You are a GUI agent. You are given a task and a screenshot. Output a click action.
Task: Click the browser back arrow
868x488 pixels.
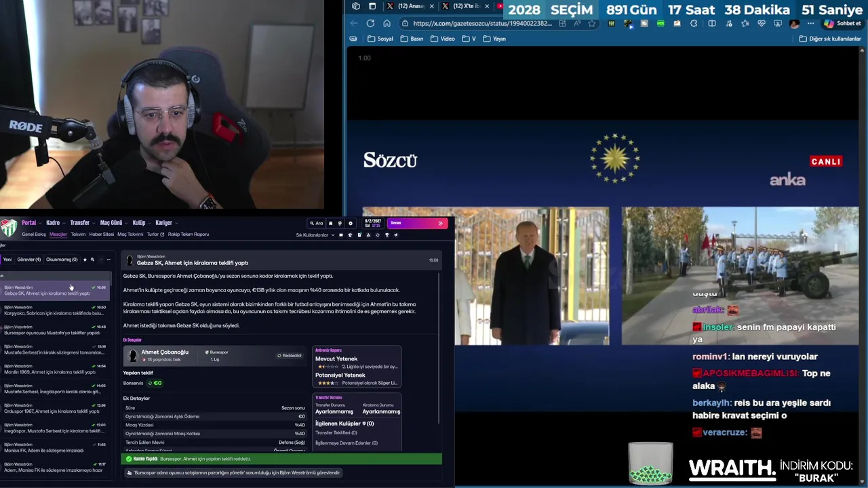(354, 23)
